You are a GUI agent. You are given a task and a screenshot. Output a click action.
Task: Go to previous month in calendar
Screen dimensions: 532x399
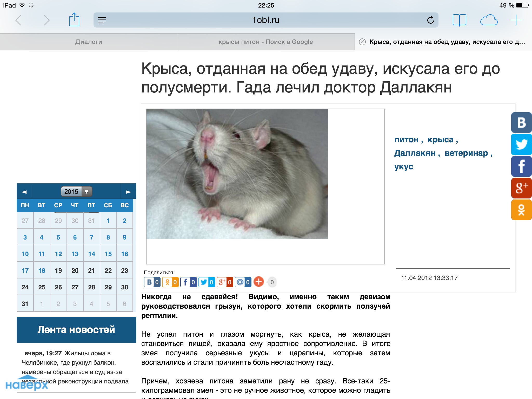point(24,192)
